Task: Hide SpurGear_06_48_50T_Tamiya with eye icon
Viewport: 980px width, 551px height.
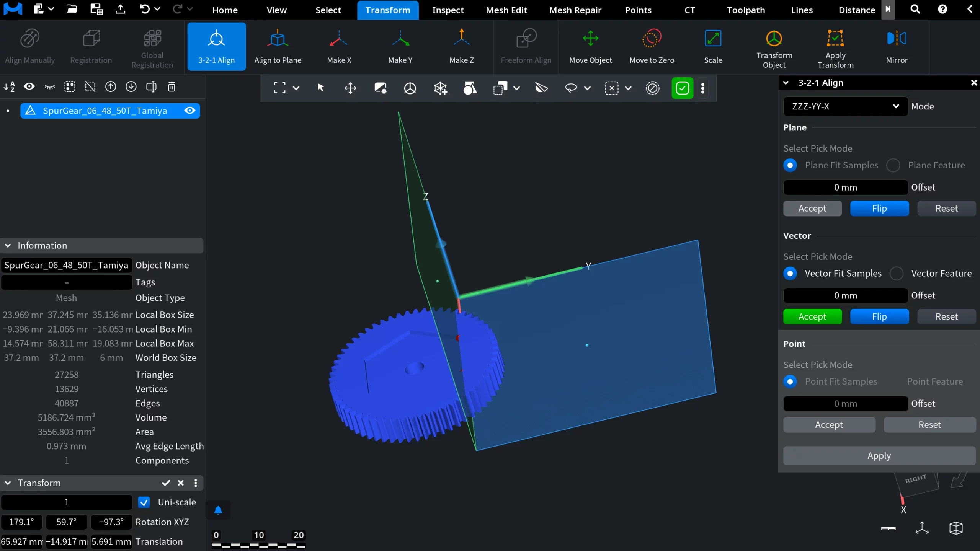Action: 190,111
